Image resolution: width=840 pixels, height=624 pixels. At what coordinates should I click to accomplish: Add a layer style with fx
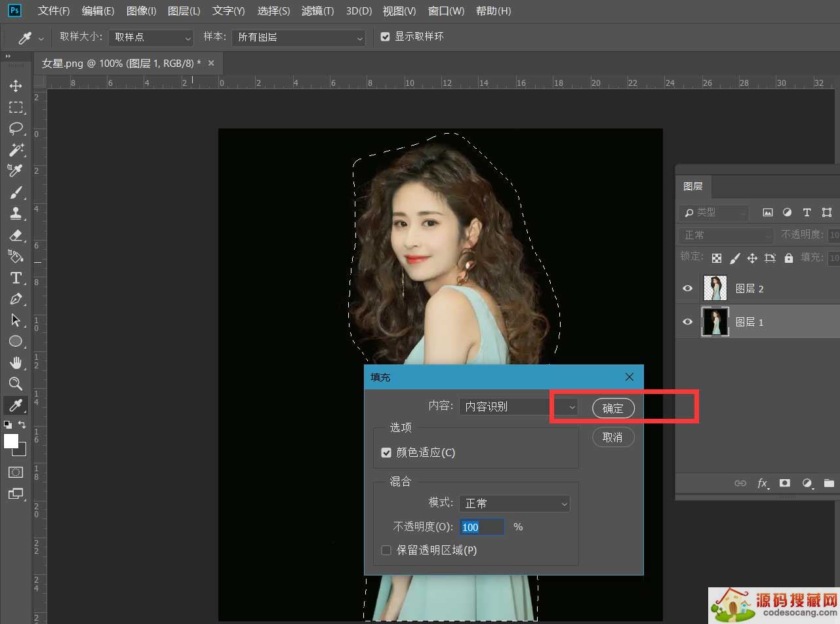pos(763,483)
